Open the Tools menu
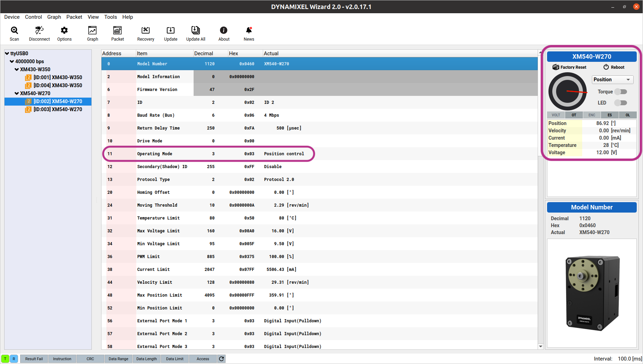This screenshot has width=643, height=364. point(111,17)
